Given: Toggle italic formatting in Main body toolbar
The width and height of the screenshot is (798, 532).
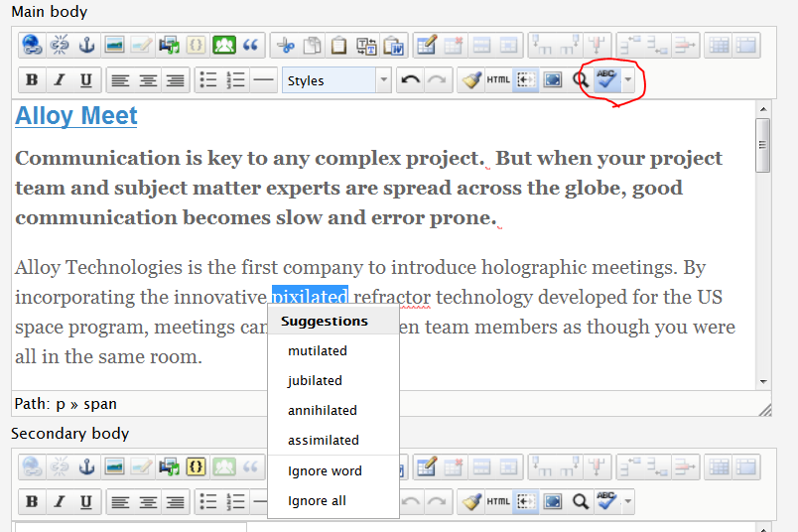Looking at the screenshot, I should (59, 80).
